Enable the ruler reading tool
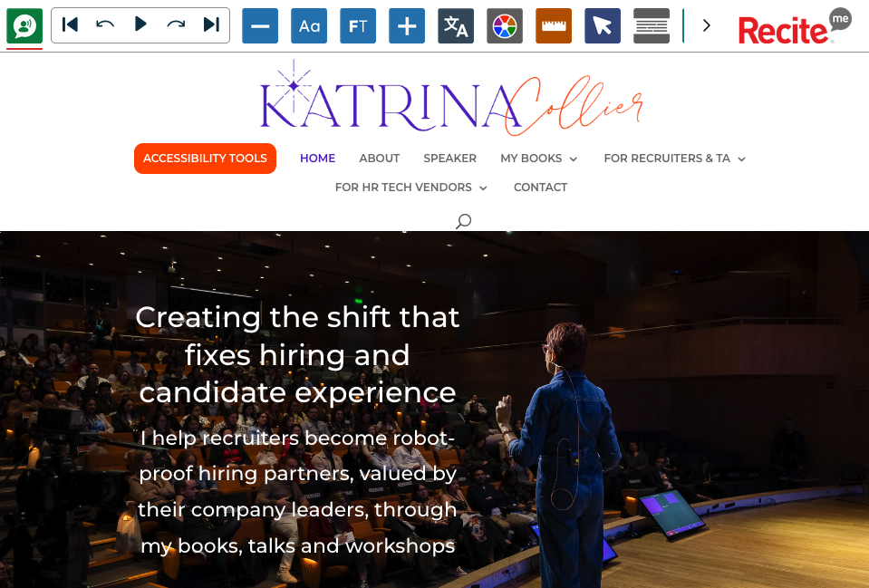This screenshot has height=588, width=869. click(554, 26)
